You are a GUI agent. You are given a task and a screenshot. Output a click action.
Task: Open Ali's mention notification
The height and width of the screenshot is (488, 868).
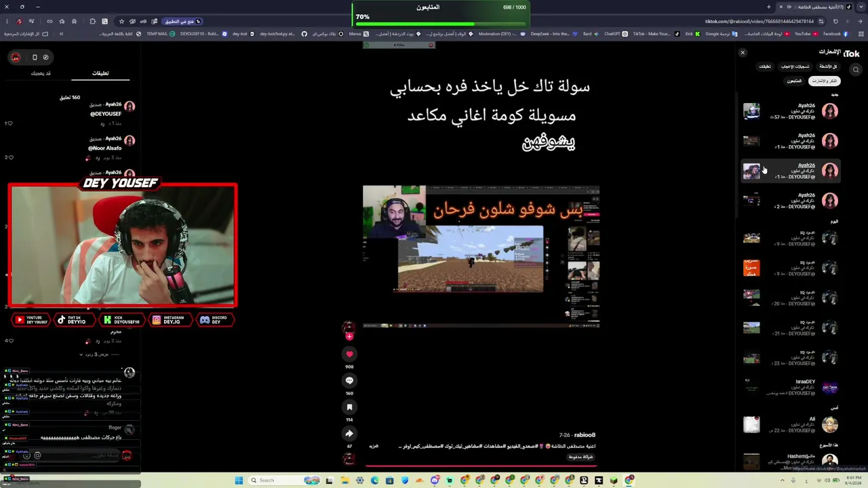coord(791,424)
